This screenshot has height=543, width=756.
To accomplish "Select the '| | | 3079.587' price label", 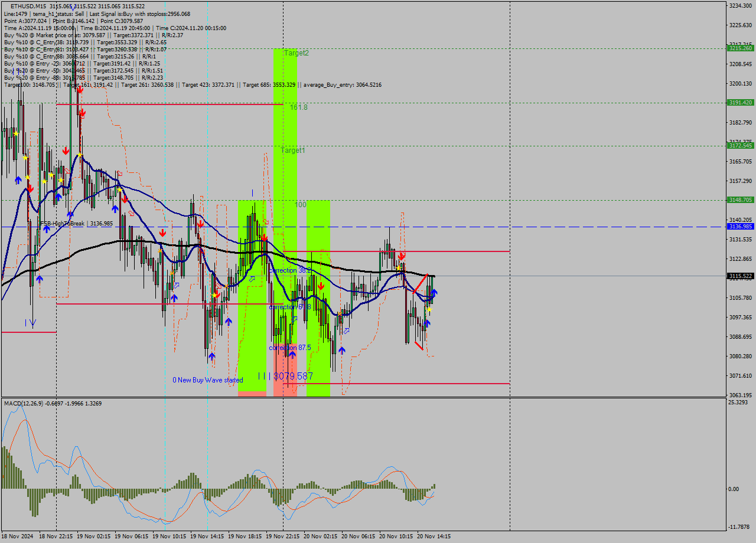I will point(285,376).
